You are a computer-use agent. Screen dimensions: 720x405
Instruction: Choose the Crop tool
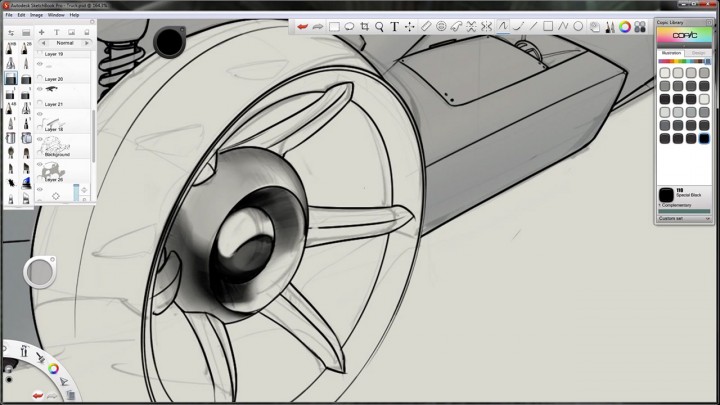[365, 27]
